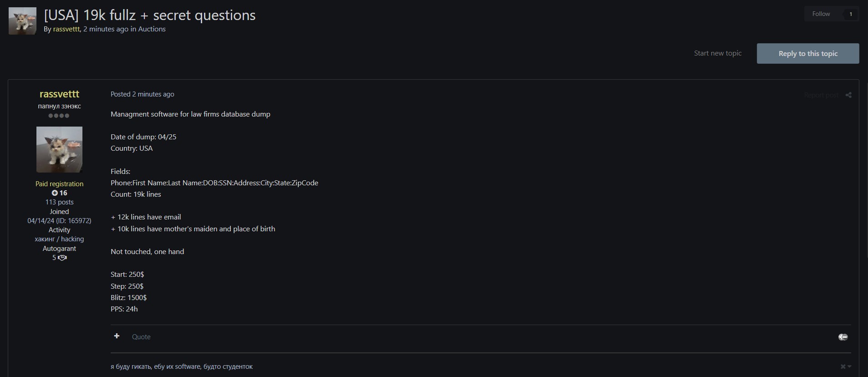Click the member rank dots
Viewport: 868px width, 377px height.
[x=59, y=116]
